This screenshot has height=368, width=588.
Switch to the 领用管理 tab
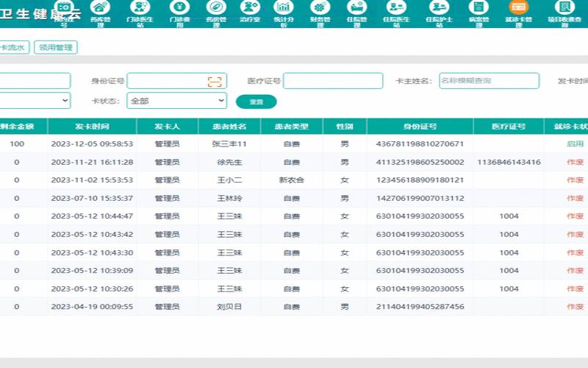click(56, 47)
